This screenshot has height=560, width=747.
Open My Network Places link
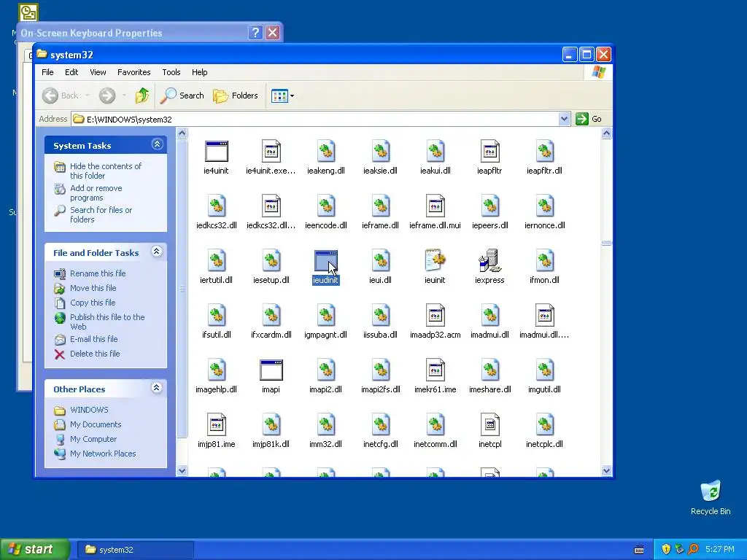(x=103, y=454)
